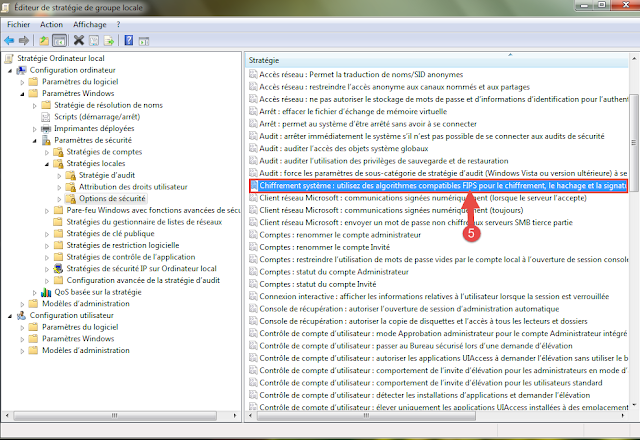
Task: Select Accès réseau : Permet la traduction de noms/SID anonymes
Action: pyautogui.click(x=361, y=75)
